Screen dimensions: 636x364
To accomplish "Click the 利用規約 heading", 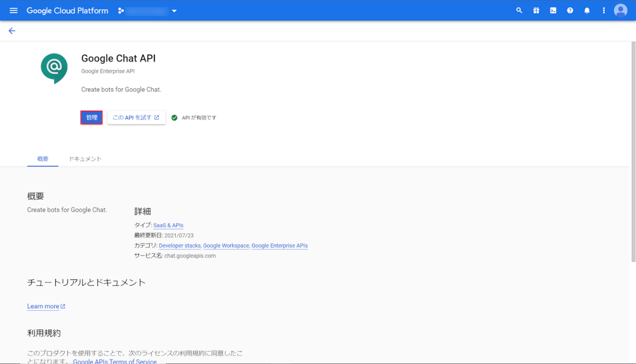I will tap(44, 333).
